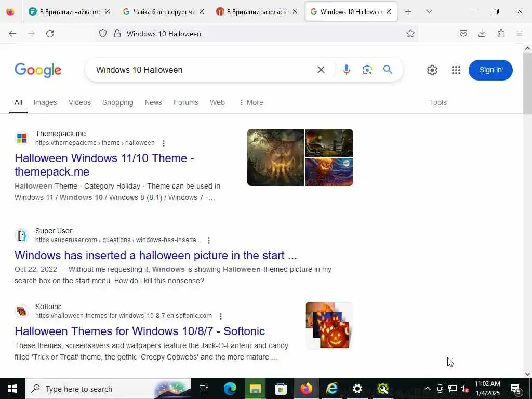Open Windows Settings gear in the taskbar

(x=357, y=389)
